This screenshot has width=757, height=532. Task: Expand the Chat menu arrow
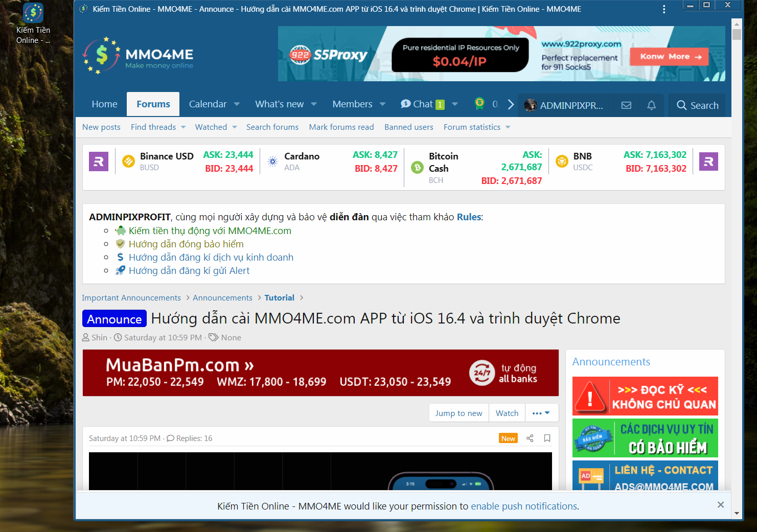coord(455,104)
